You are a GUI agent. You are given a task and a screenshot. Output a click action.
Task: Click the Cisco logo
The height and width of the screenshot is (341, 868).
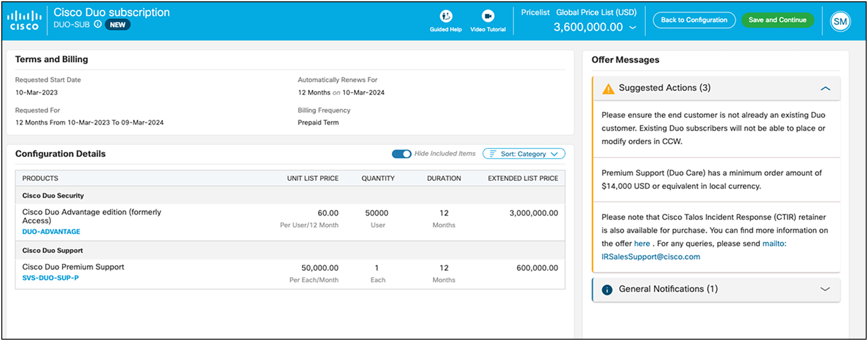coord(24,21)
